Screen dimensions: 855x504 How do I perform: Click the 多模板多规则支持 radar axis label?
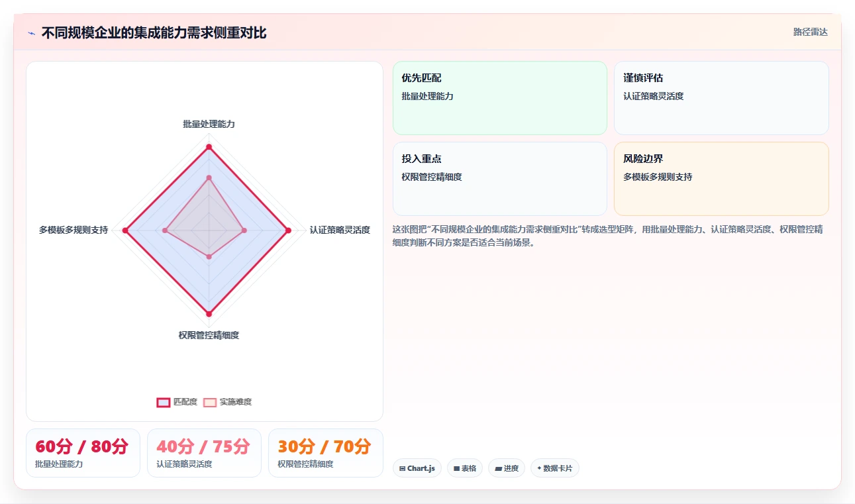74,230
